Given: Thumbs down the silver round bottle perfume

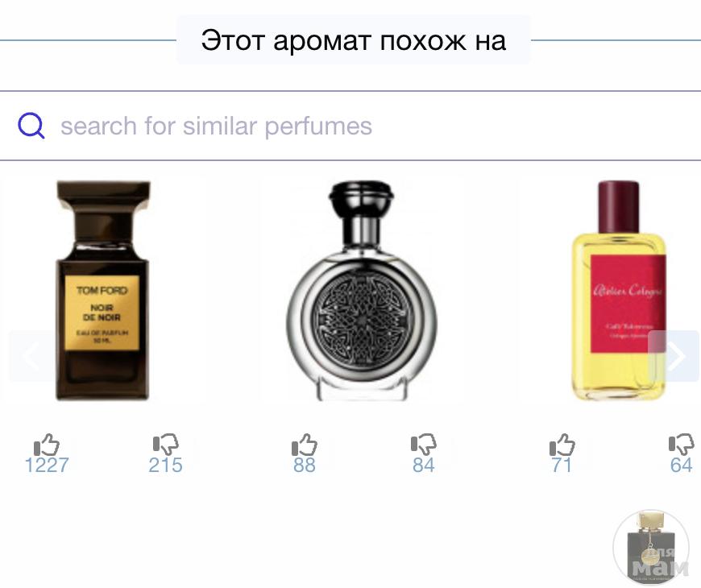Looking at the screenshot, I should 423,445.
